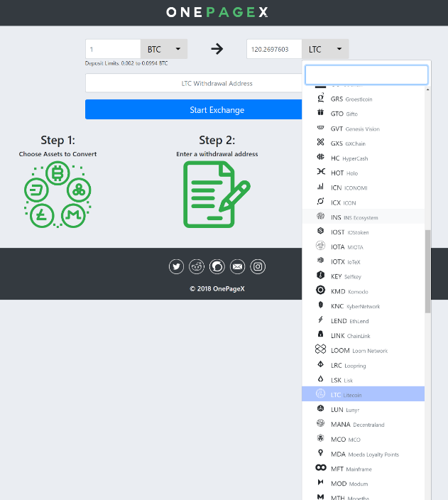The height and width of the screenshot is (500, 448).
Task: Click the scrollbar up arrow in coin list
Action: pyautogui.click(x=427, y=89)
